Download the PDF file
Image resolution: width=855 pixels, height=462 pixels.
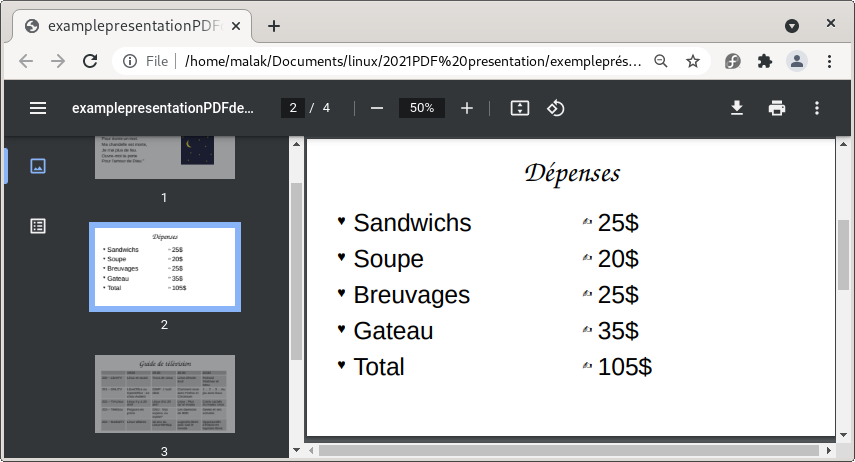click(737, 108)
